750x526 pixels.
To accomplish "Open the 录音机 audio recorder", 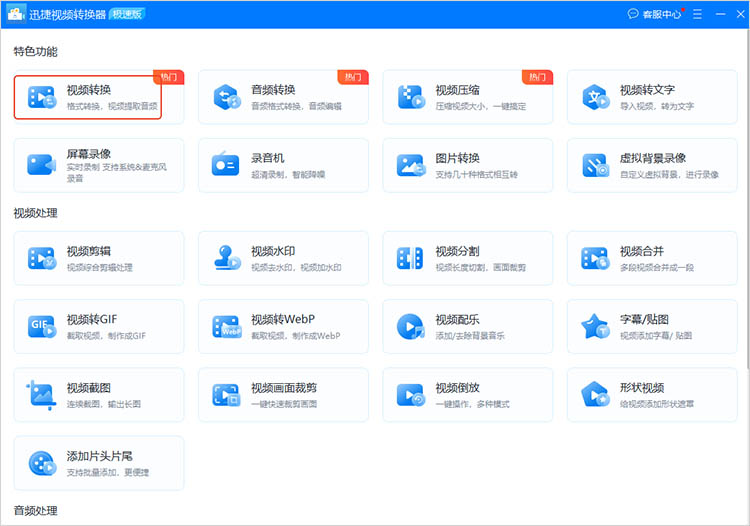I will click(x=283, y=165).
